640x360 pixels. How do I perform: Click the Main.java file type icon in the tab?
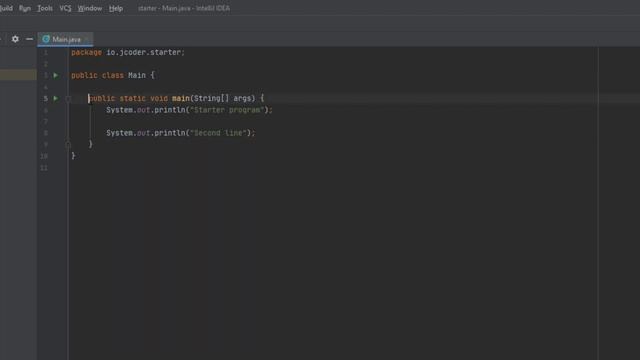(46, 39)
